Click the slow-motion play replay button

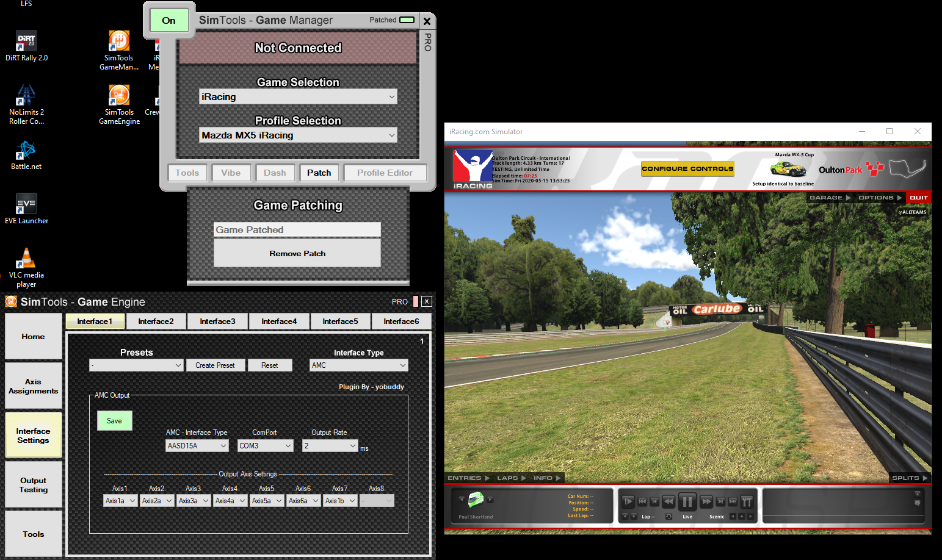628,501
